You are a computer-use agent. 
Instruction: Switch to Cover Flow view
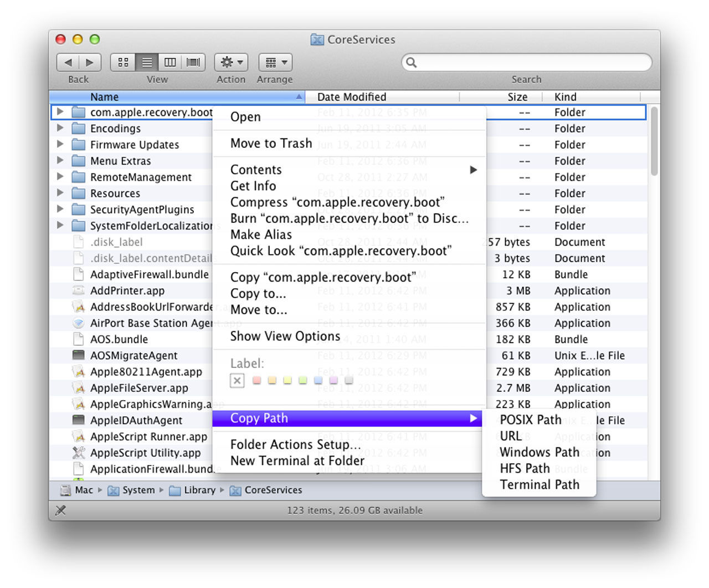click(193, 62)
